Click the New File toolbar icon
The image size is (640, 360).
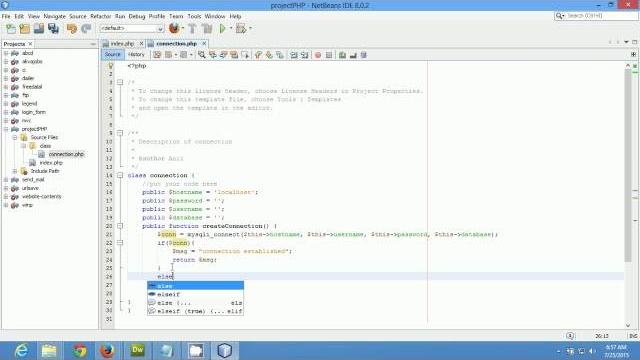coord(11,29)
